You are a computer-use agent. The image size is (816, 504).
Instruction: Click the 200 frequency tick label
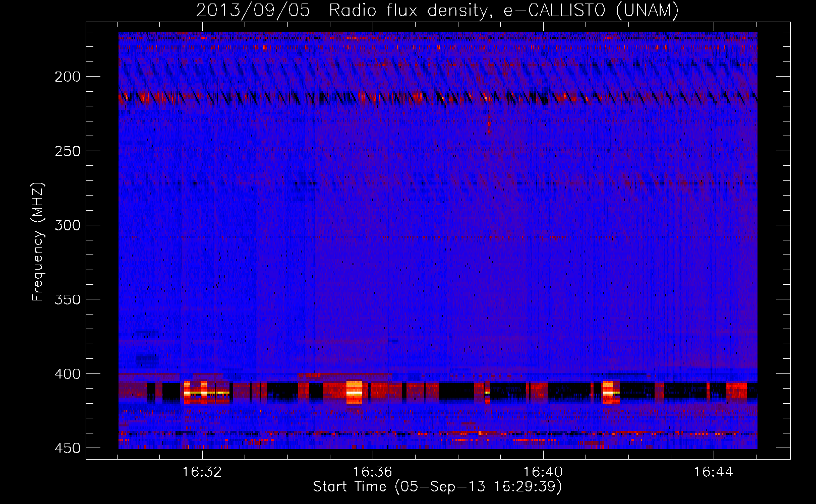coord(68,77)
